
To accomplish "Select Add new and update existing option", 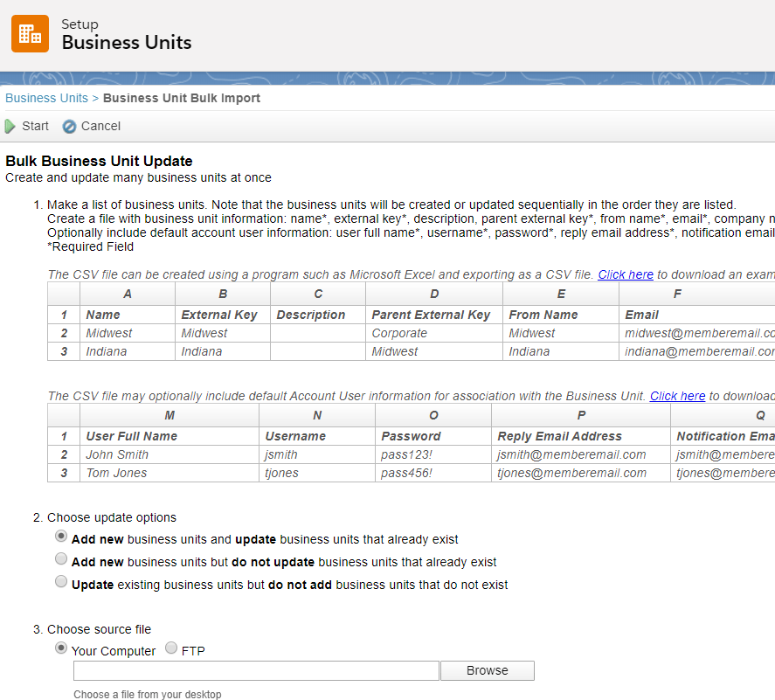I will click(61, 537).
